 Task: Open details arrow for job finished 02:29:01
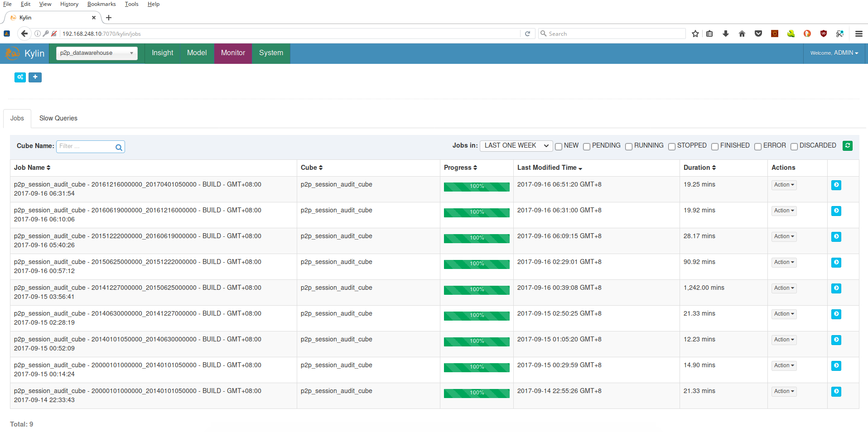click(836, 262)
